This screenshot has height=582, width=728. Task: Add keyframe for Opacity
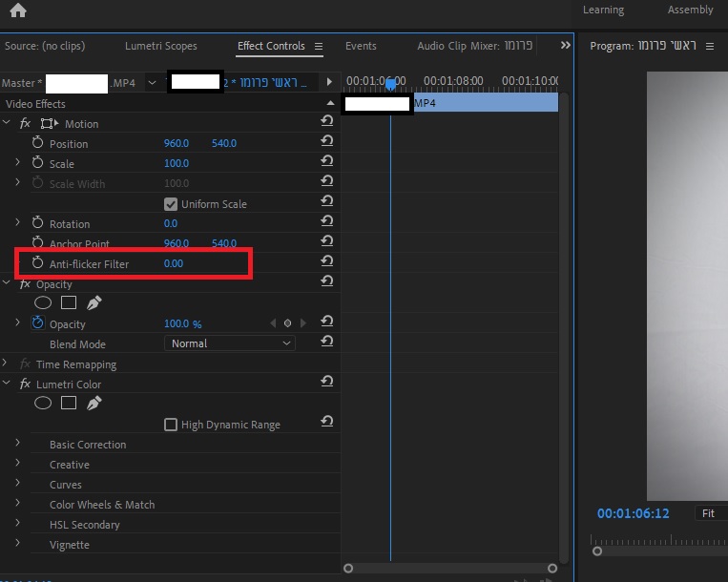(287, 324)
